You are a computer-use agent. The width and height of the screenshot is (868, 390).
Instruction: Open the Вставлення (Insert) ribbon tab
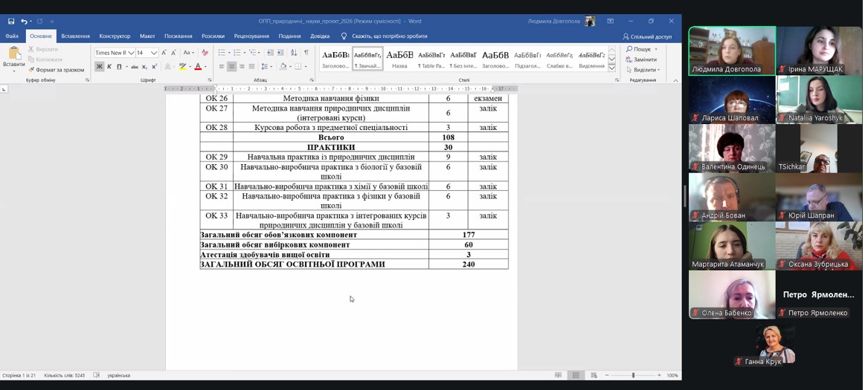click(x=75, y=36)
